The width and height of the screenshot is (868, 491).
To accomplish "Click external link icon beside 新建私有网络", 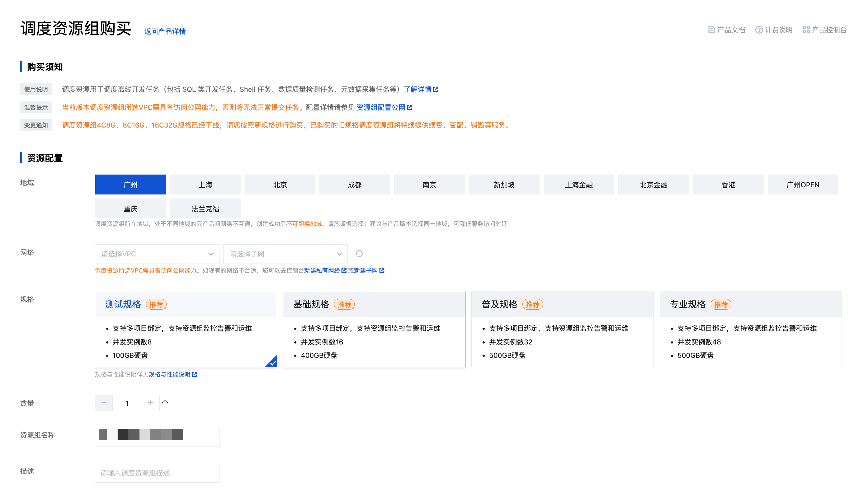I will click(344, 270).
